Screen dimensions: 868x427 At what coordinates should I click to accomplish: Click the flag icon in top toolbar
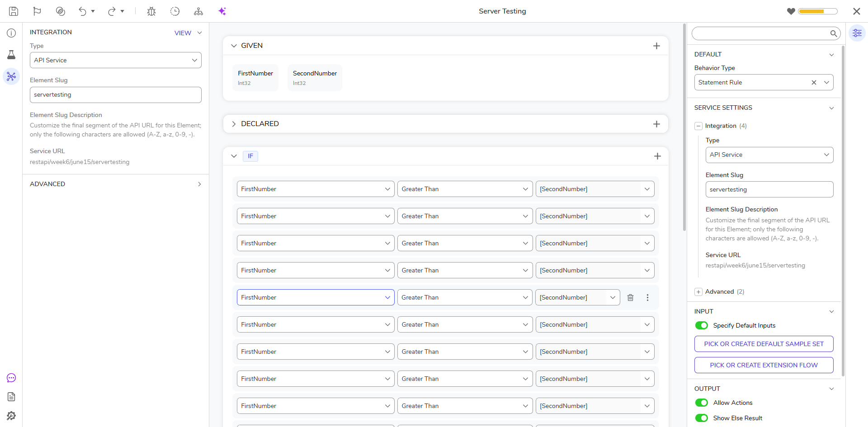point(37,11)
